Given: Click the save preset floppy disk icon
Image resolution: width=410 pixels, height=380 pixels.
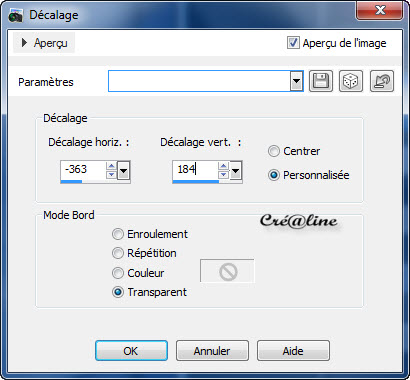Looking at the screenshot, I should click(x=321, y=81).
